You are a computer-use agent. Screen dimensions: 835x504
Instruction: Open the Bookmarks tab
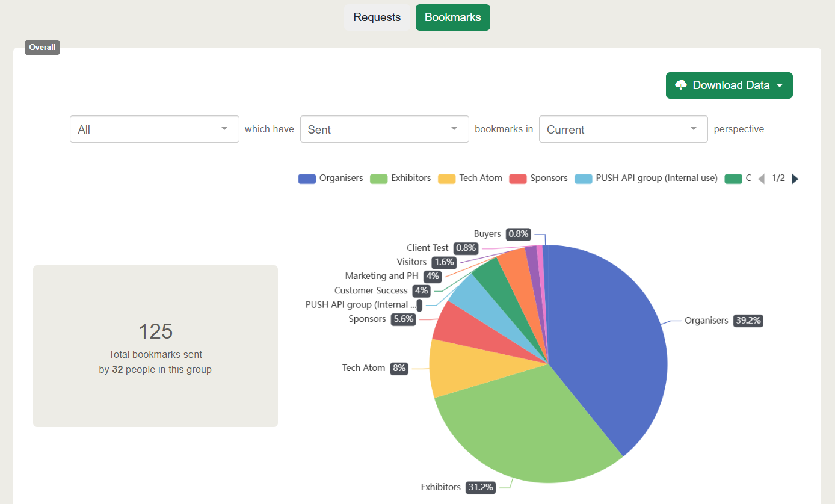pyautogui.click(x=453, y=17)
